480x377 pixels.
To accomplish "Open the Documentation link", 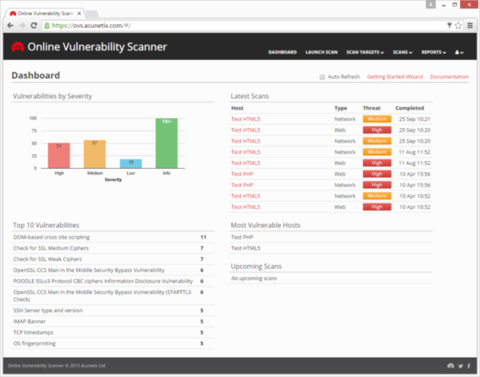I will 449,77.
